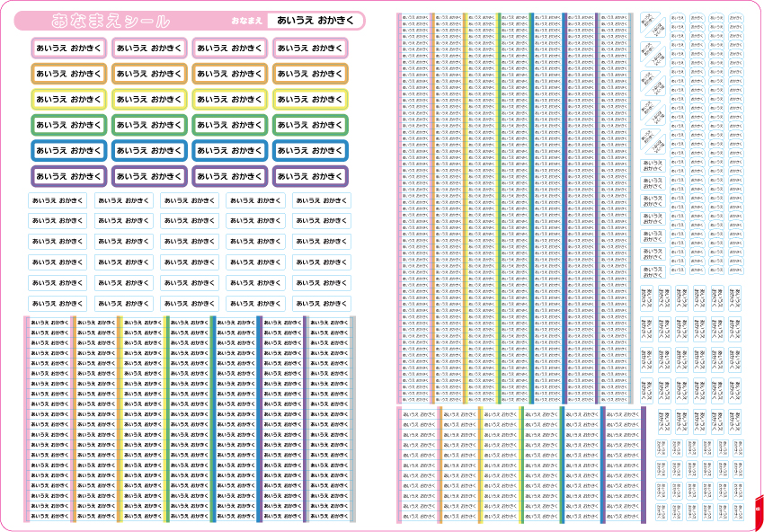Image resolution: width=764 pixels, height=532 pixels.
Task: Click the pink stripe of left-page strip block
Action: [26, 420]
